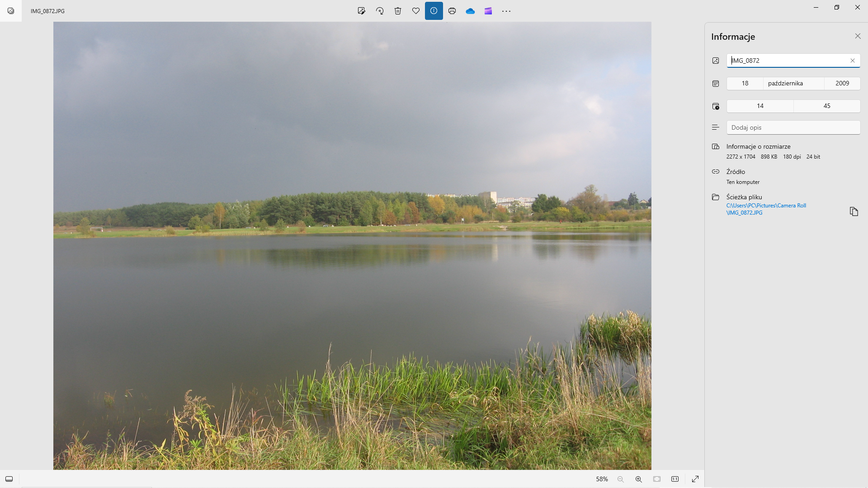Screen dimensions: 868x488
Task: Zoom in with the magnifier plus icon
Action: (x=638, y=479)
